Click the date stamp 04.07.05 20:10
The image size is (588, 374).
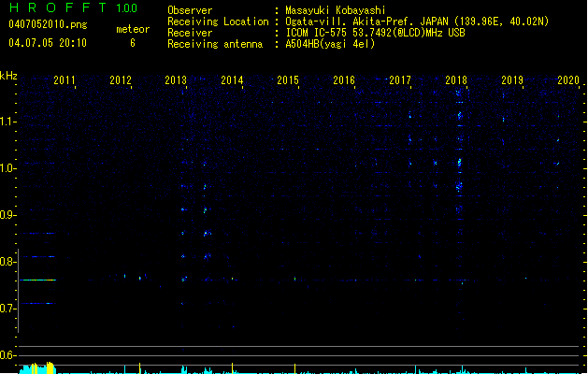tap(48, 43)
